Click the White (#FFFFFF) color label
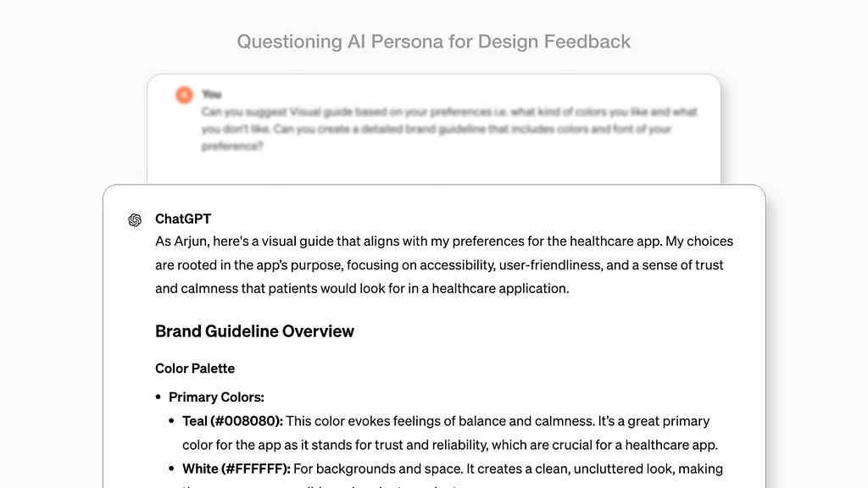 (x=236, y=469)
